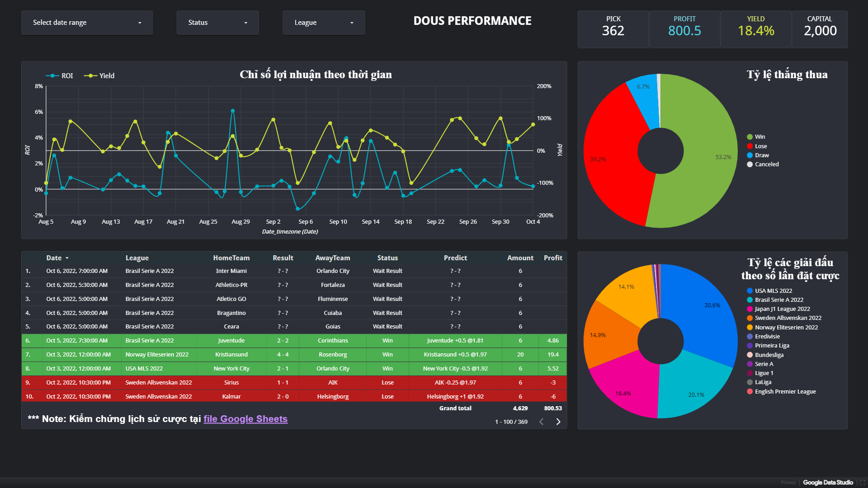Toggle the Canceled legend entry

click(x=766, y=164)
